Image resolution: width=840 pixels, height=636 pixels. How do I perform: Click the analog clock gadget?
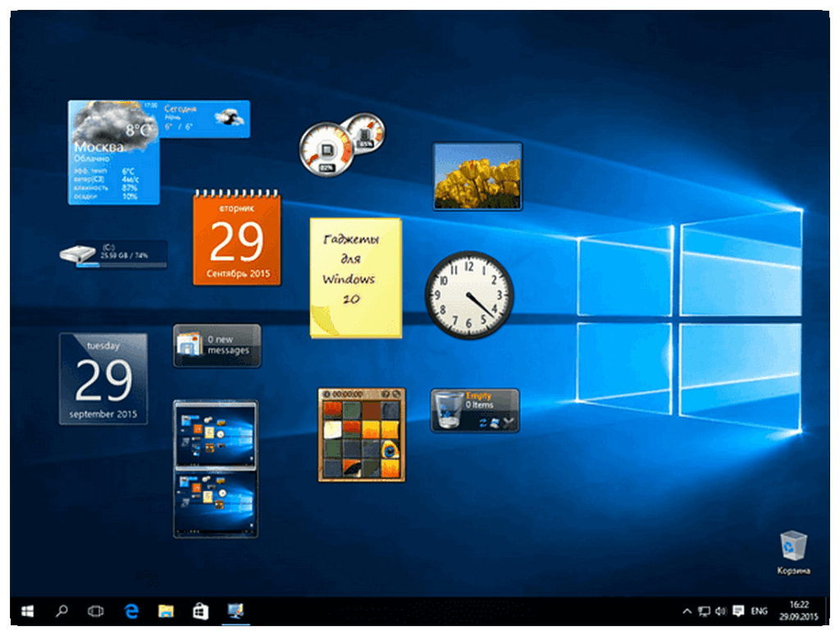pos(468,295)
